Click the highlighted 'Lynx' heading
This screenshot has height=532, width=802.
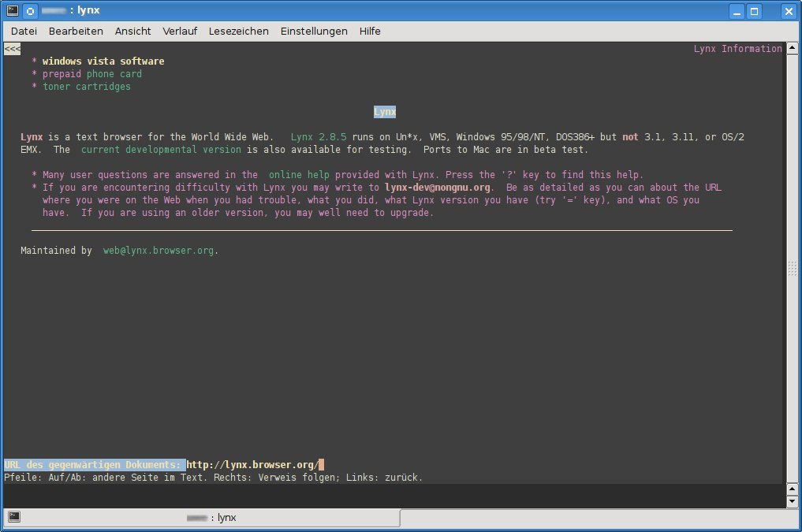coord(385,112)
